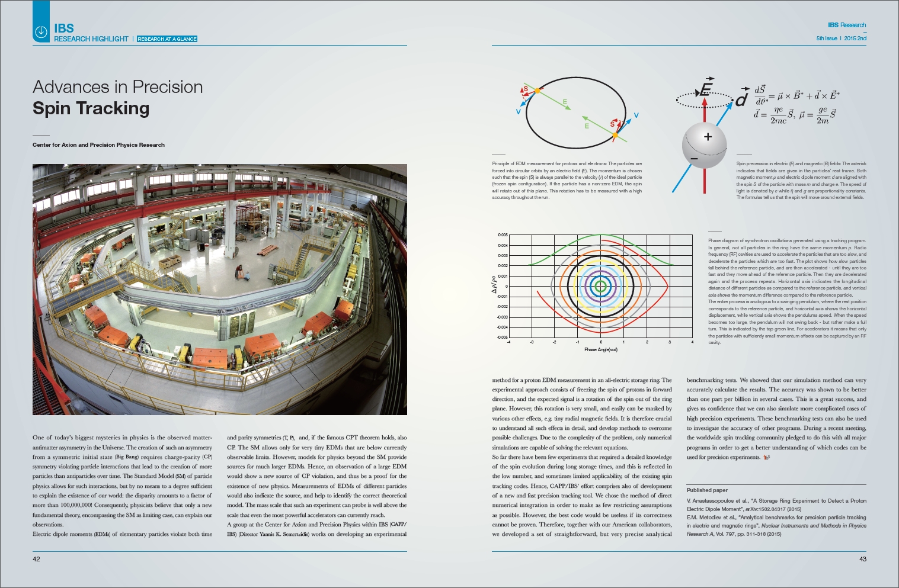899x588 pixels.
Task: Open the synchrotron phase diagram plot
Action: pos(600,287)
